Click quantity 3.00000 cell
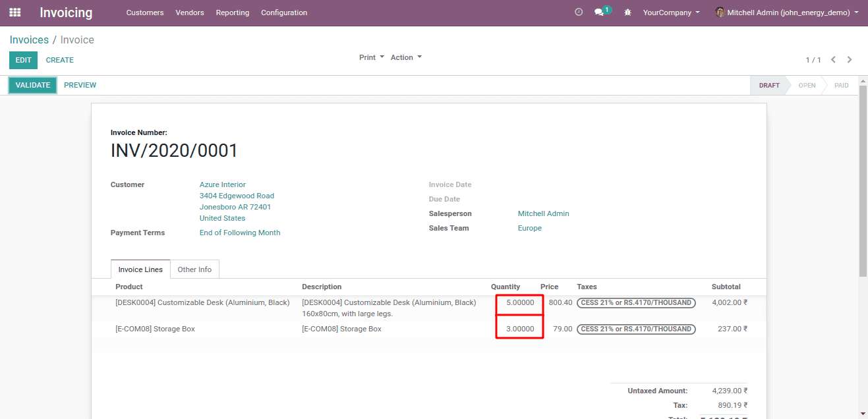 (520, 329)
